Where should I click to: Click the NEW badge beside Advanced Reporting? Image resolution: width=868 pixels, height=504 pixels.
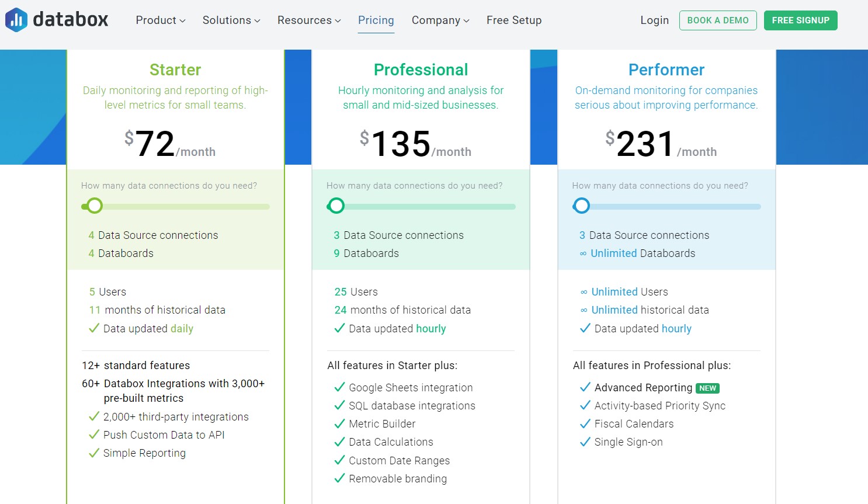[707, 388]
